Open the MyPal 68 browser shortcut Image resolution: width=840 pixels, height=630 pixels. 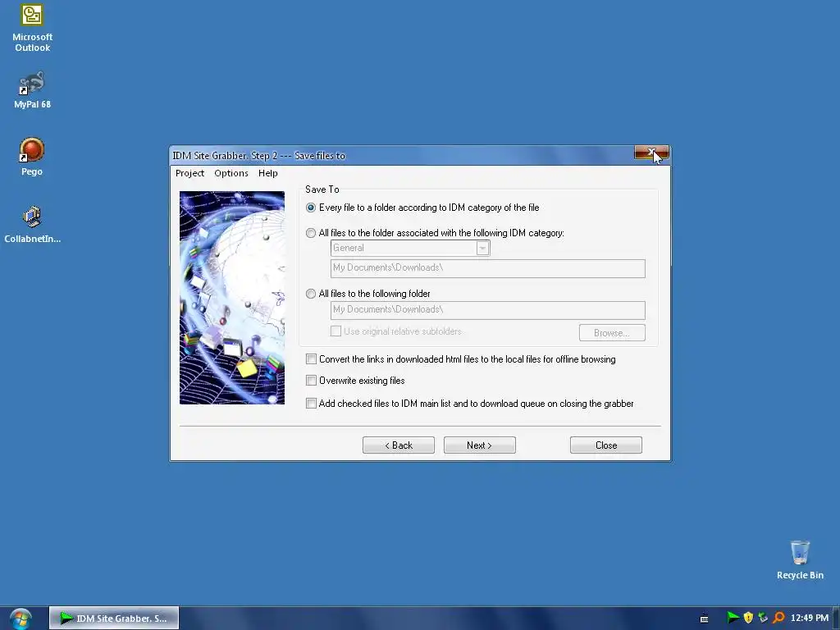(x=32, y=90)
